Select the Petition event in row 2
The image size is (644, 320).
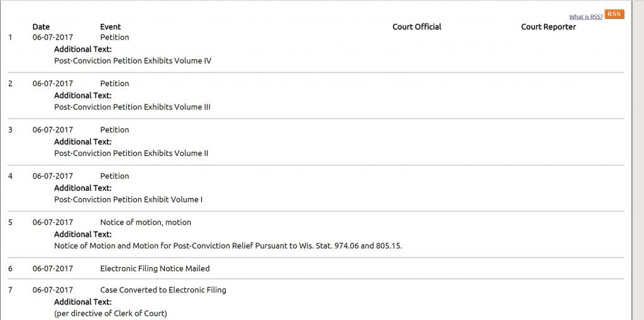tap(114, 84)
